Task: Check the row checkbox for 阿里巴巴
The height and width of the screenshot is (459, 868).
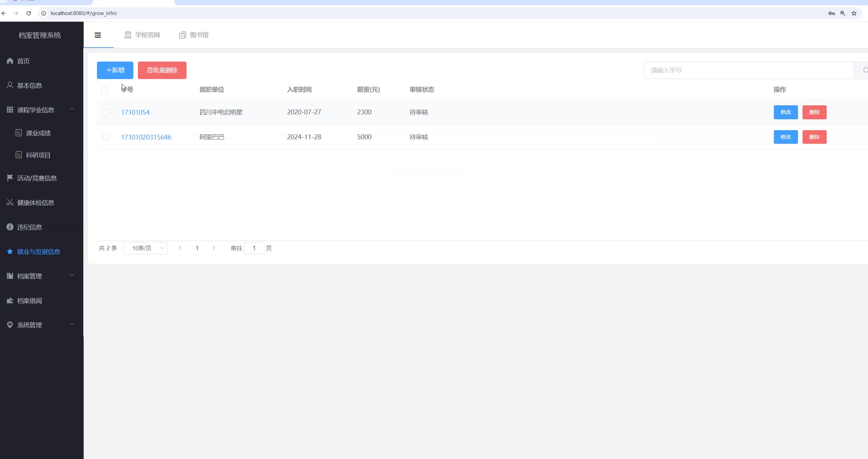Action: coord(106,137)
